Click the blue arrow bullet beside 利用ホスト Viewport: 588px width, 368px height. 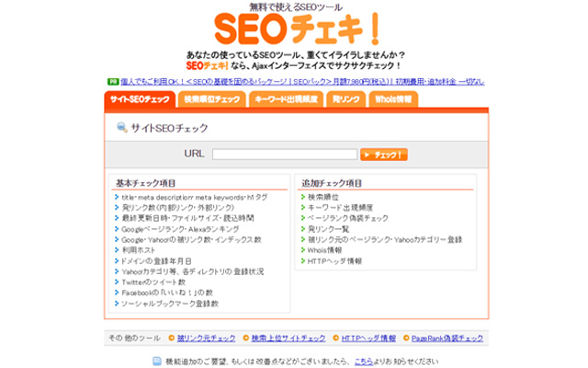pos(117,249)
